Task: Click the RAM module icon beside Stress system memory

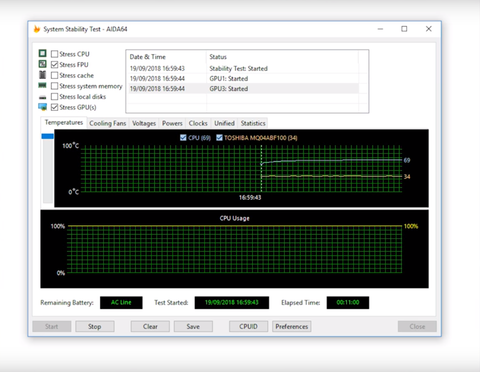Action: (42, 85)
